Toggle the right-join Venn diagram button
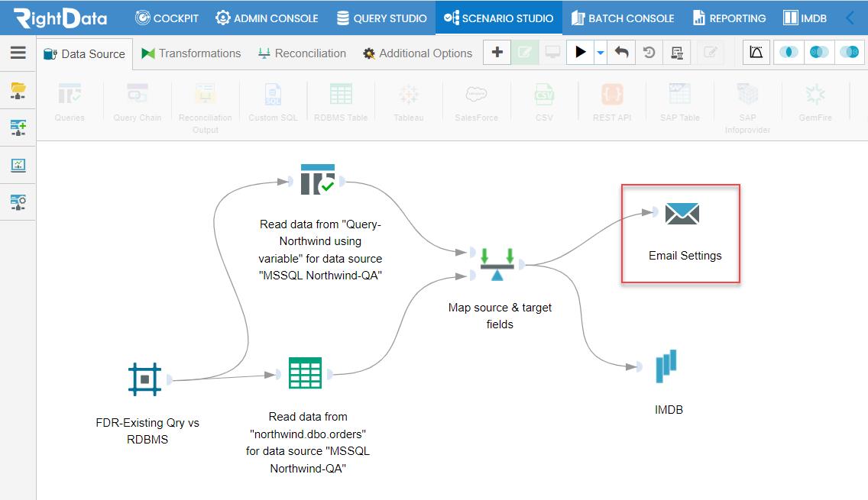This screenshot has width=868, height=500. 849,53
